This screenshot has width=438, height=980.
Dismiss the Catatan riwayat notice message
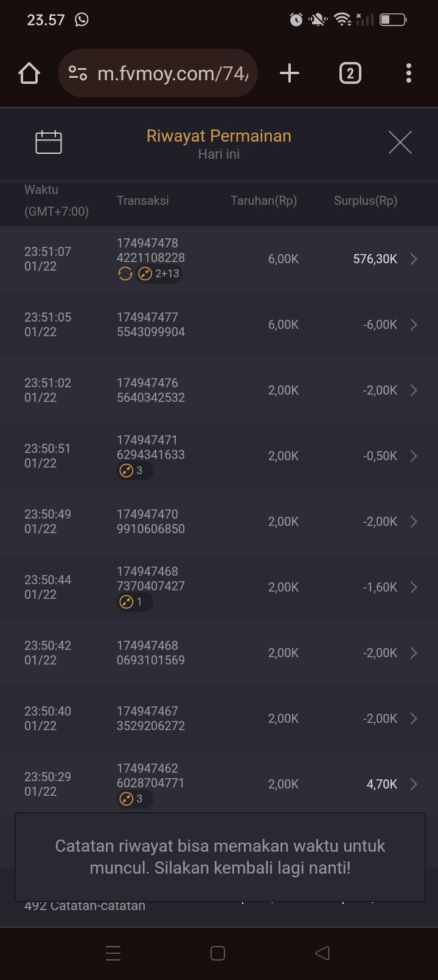tap(220, 857)
